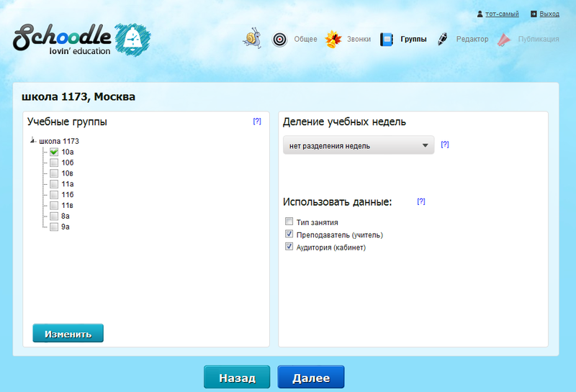Image resolution: width=576 pixels, height=392 pixels.
Task: Disable Аудитория (кабинет) checkbox
Action: coord(289,246)
